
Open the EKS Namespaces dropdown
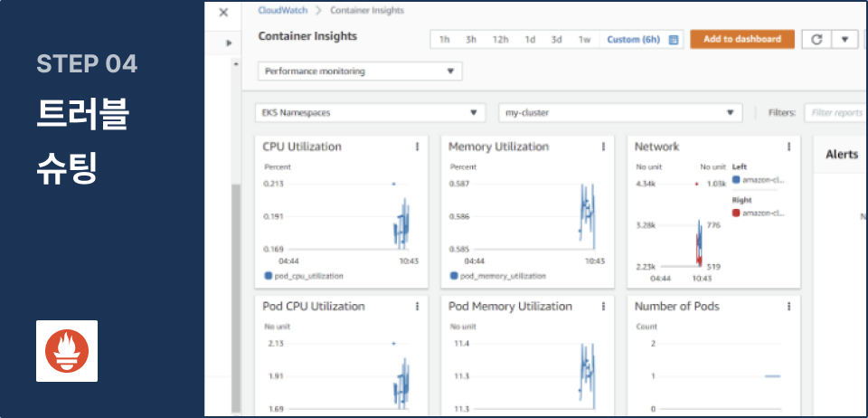pyautogui.click(x=371, y=112)
